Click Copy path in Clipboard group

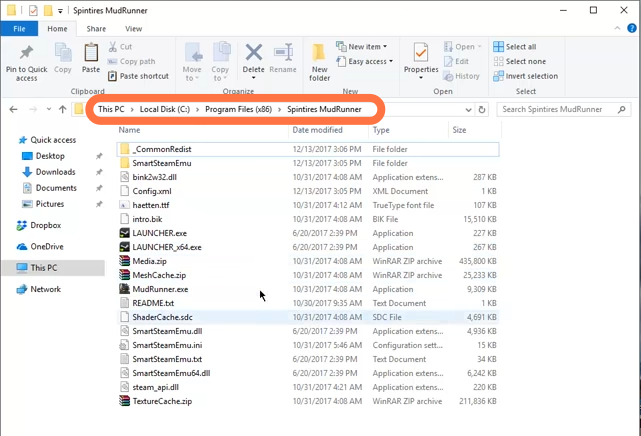click(132, 61)
